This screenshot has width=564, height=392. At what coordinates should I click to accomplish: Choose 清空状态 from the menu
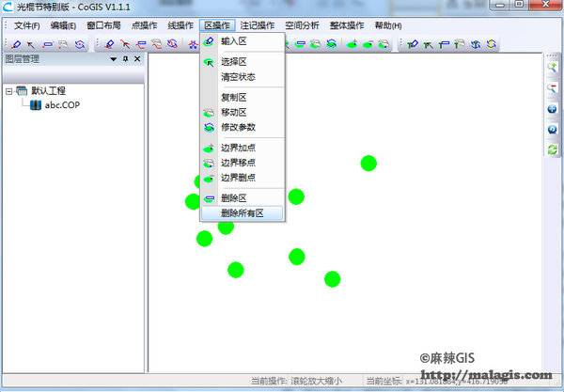(243, 77)
